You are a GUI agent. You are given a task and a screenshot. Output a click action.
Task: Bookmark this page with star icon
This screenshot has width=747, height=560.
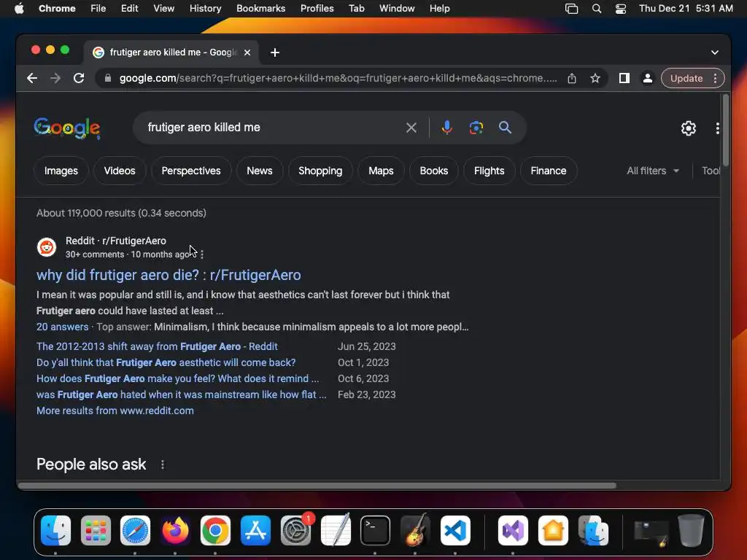(595, 78)
